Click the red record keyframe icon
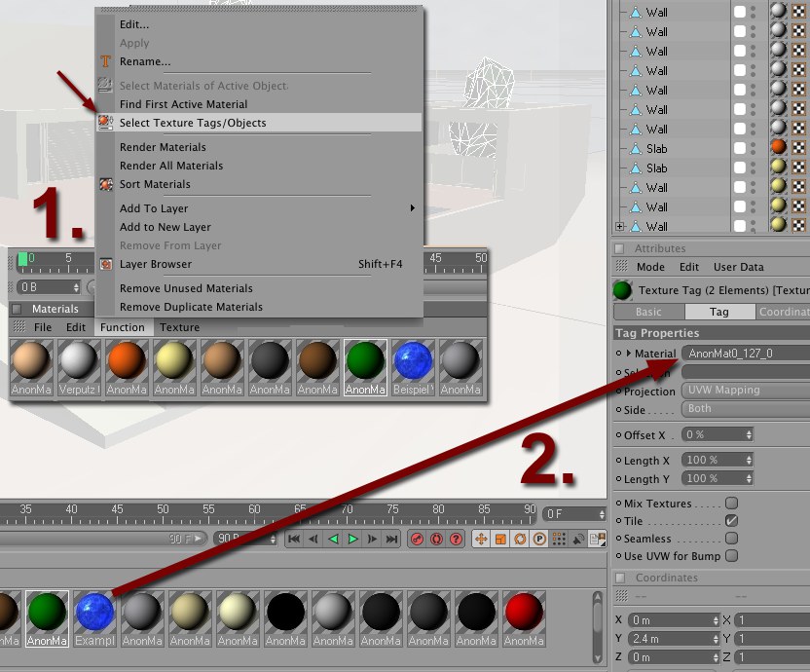 point(417,539)
